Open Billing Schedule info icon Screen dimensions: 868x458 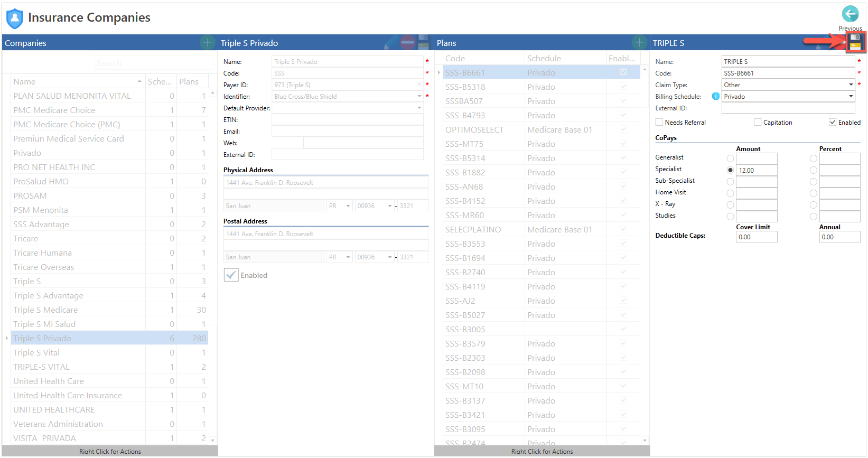[715, 96]
